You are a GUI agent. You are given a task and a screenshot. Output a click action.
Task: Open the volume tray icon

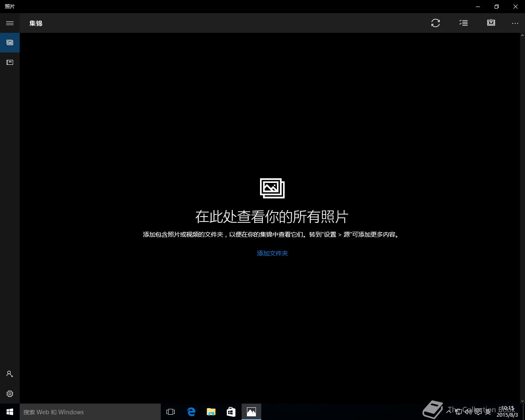468,412
